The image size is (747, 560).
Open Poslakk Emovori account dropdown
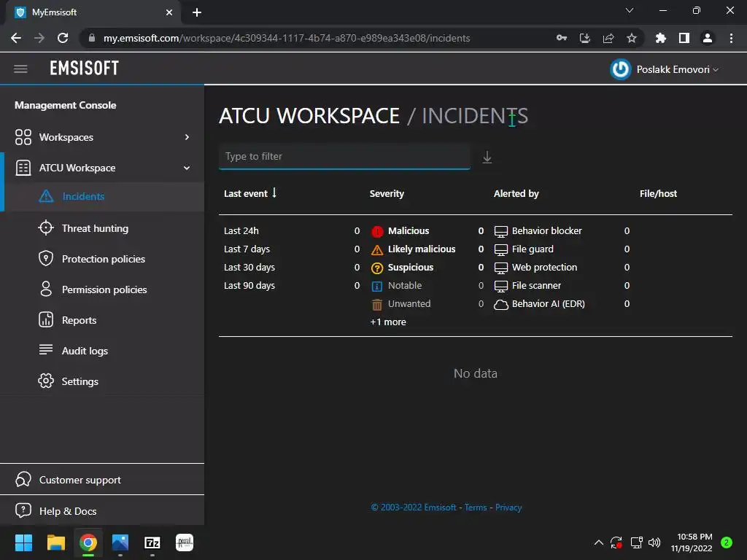point(677,69)
